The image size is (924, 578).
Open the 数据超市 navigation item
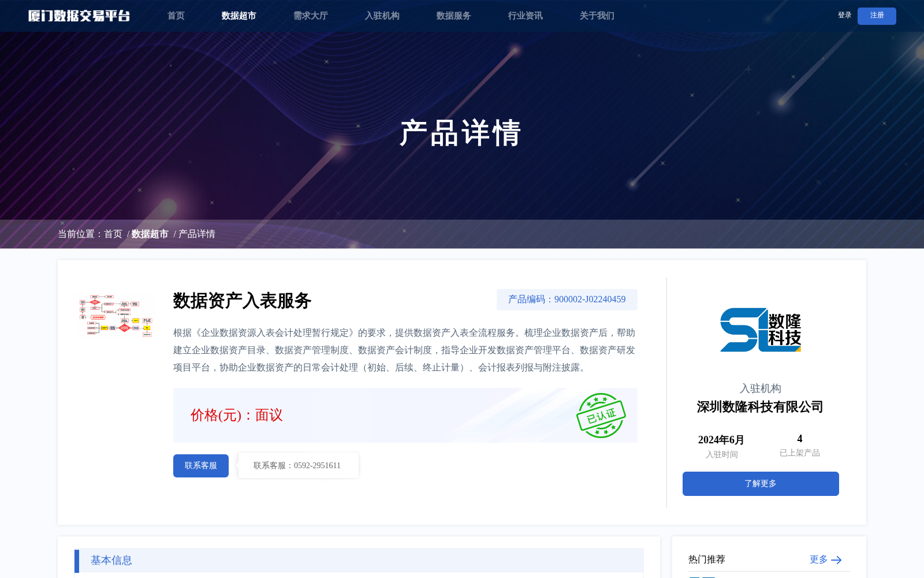point(239,16)
